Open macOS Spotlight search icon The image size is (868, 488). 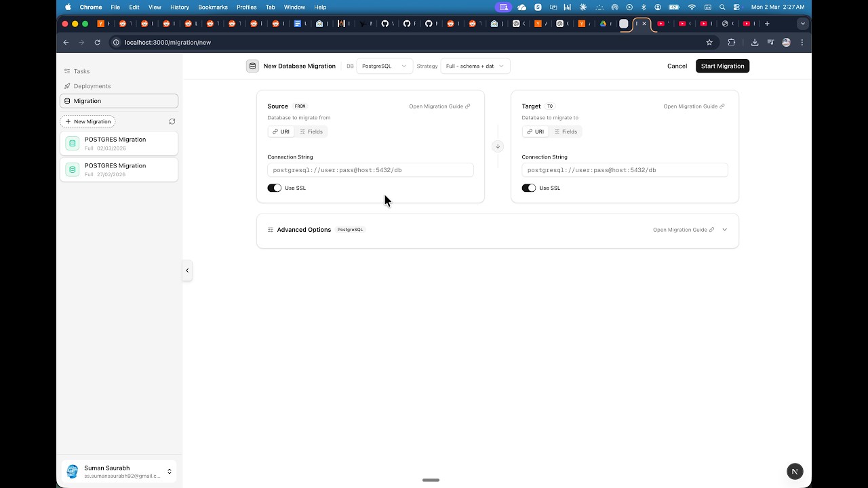click(722, 7)
